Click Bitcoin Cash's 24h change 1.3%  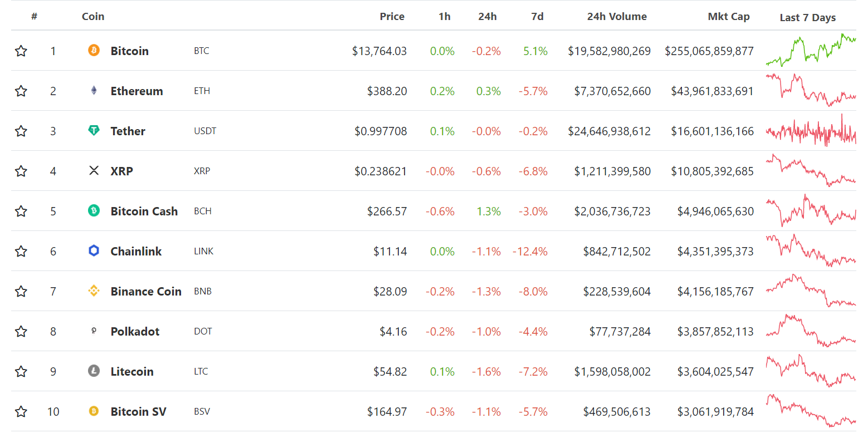pyautogui.click(x=489, y=211)
